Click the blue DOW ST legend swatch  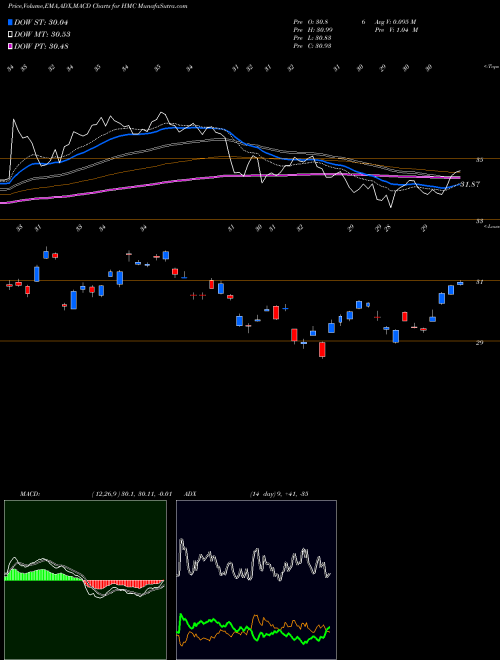(x=11, y=22)
